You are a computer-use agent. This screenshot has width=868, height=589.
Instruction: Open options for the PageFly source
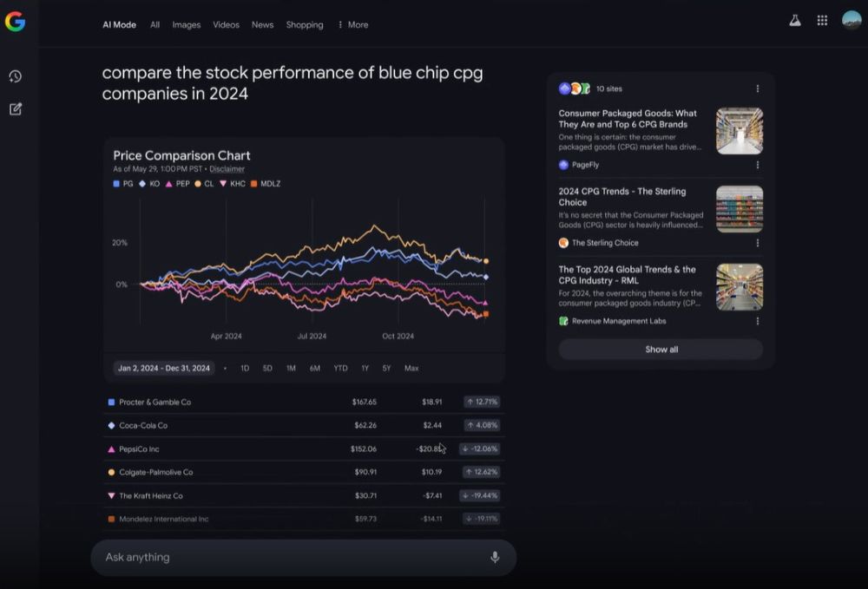757,165
